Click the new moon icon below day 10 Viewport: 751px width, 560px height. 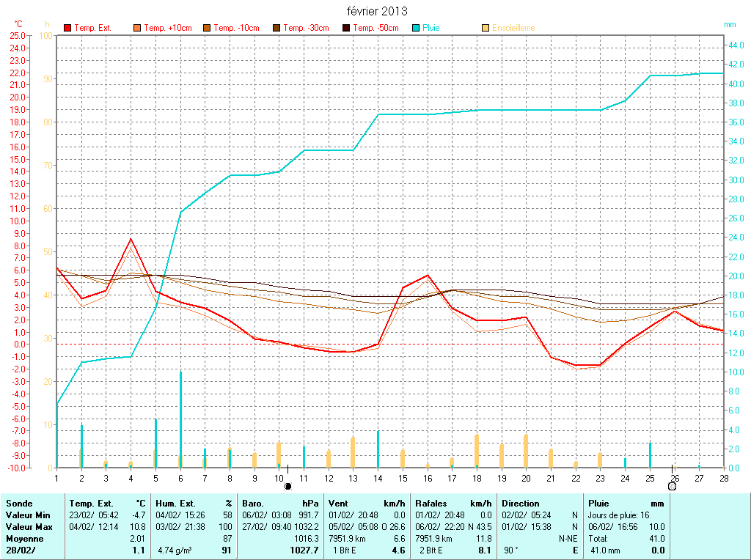pyautogui.click(x=288, y=486)
